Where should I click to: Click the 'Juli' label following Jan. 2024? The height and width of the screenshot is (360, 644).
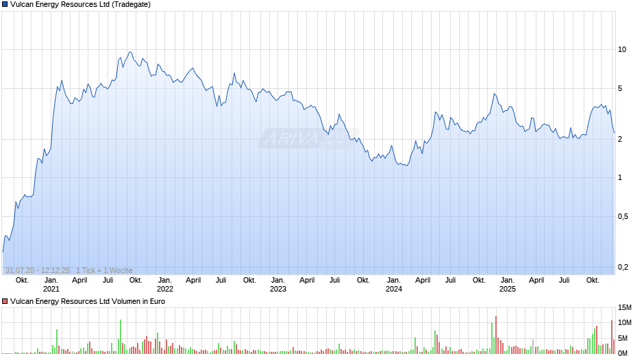[x=451, y=281]
